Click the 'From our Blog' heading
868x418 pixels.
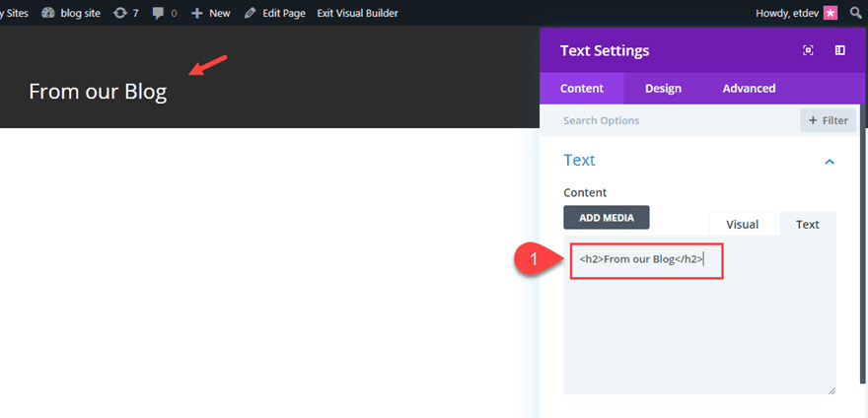coord(98,92)
